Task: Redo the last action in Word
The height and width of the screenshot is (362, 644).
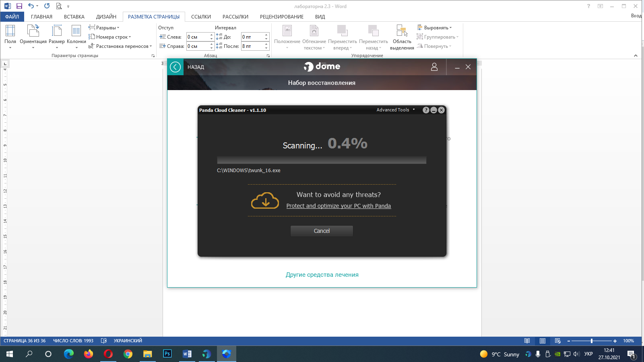Action: [x=47, y=6]
